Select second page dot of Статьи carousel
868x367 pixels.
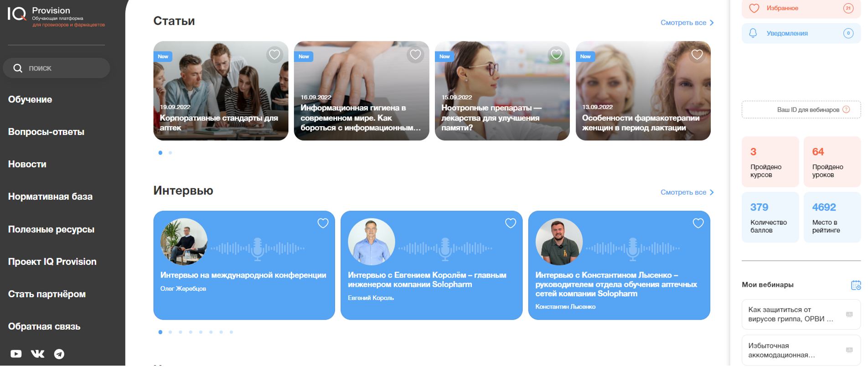point(170,153)
